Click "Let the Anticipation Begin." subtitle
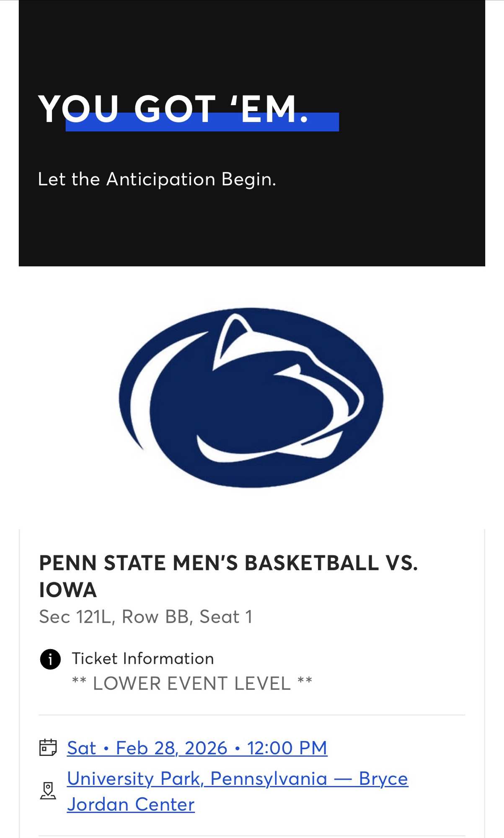Image resolution: width=504 pixels, height=838 pixels. [157, 179]
